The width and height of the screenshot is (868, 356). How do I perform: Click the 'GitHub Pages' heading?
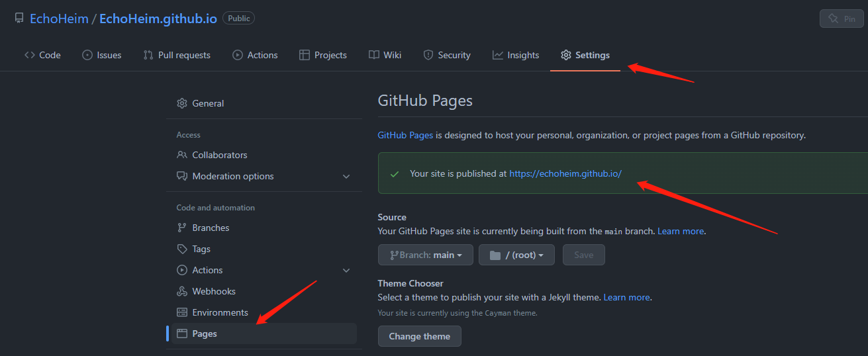point(425,101)
